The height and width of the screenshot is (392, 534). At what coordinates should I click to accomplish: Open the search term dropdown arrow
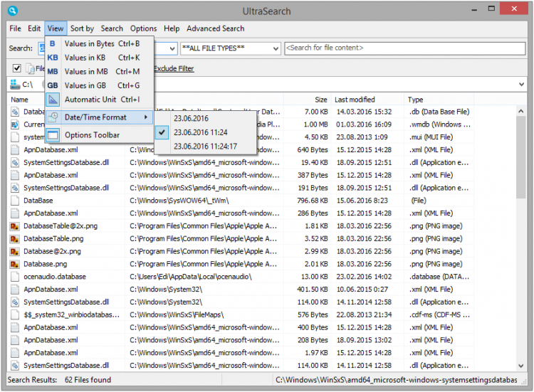pos(173,48)
